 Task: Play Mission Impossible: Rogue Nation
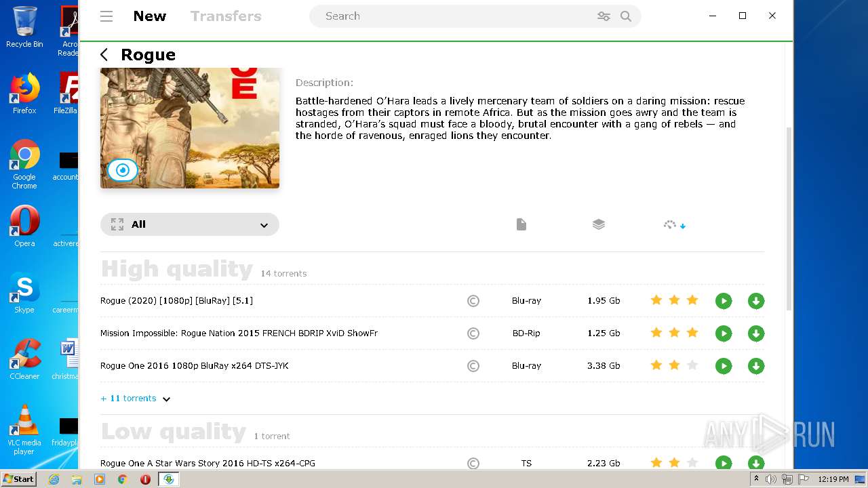coord(724,333)
